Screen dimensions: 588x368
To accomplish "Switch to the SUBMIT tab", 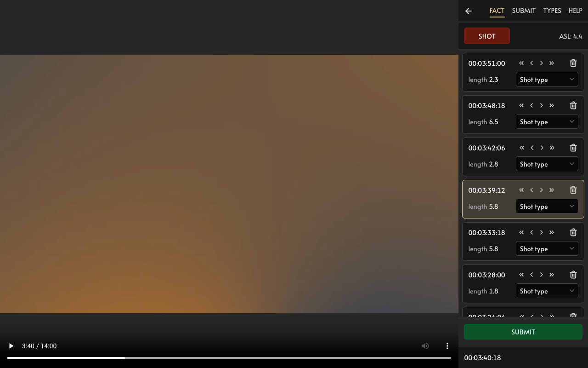I will (524, 11).
